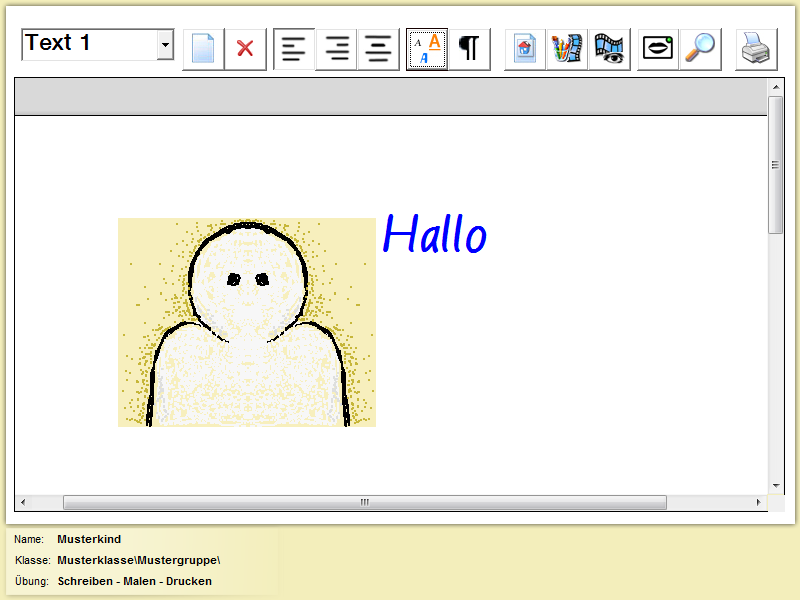This screenshot has width=800, height=600.
Task: Set text alignment to left
Action: (294, 48)
